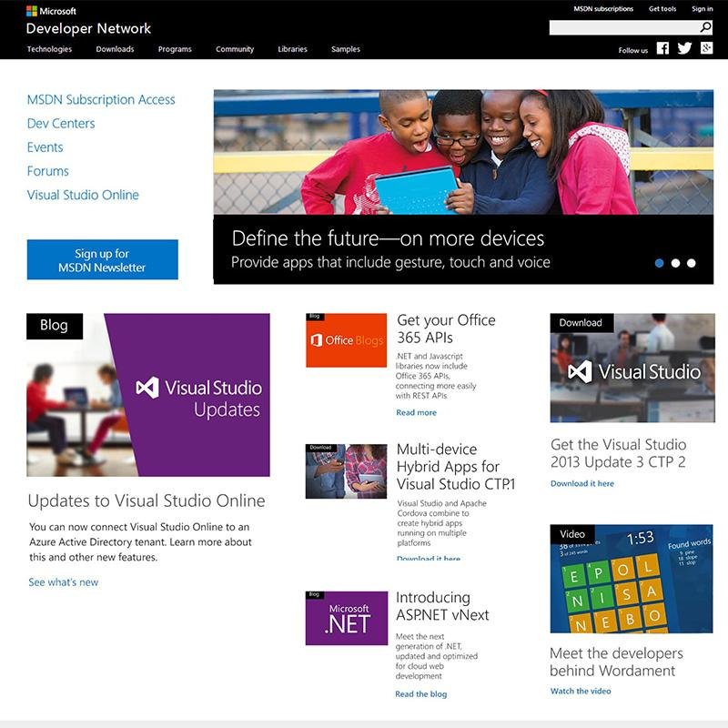Viewport: 728px width, 728px height.
Task: Select the third carousel dot
Action: pos(692,263)
